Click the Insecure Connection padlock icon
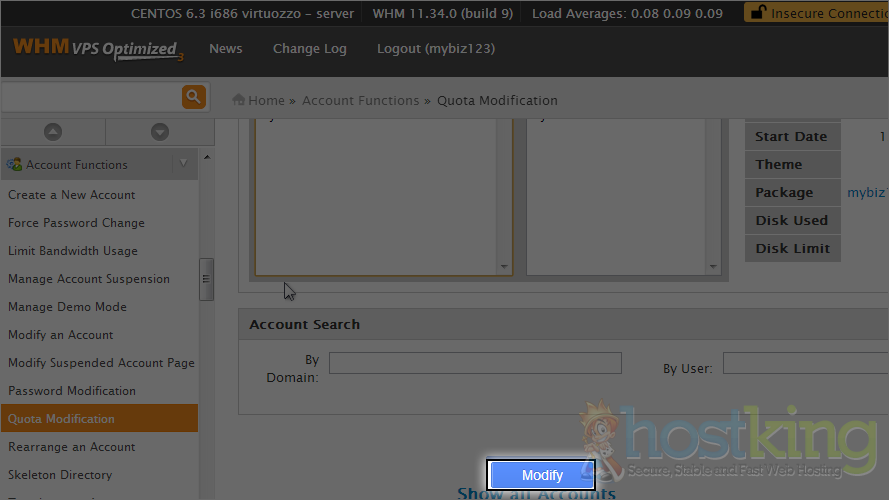The height and width of the screenshot is (500, 889). point(758,14)
